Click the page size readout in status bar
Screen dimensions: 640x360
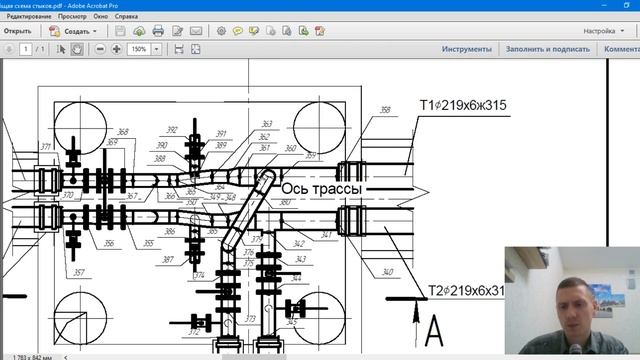click(x=32, y=357)
